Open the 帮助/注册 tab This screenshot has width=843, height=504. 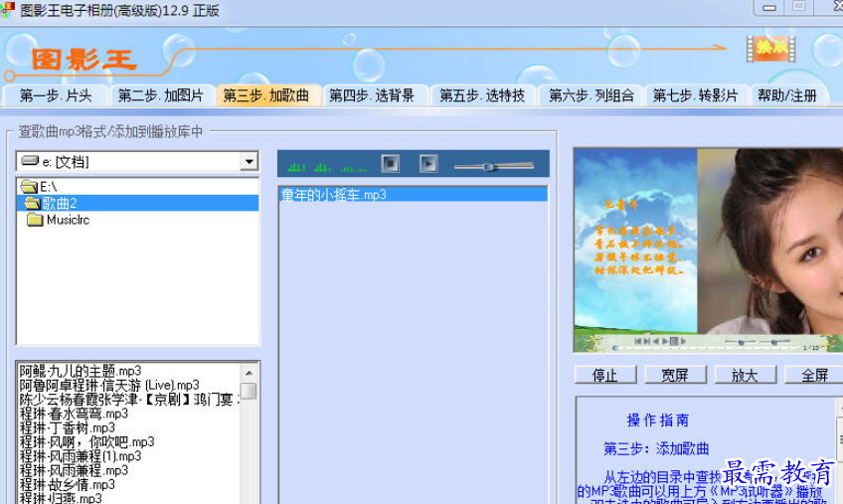pyautogui.click(x=787, y=95)
